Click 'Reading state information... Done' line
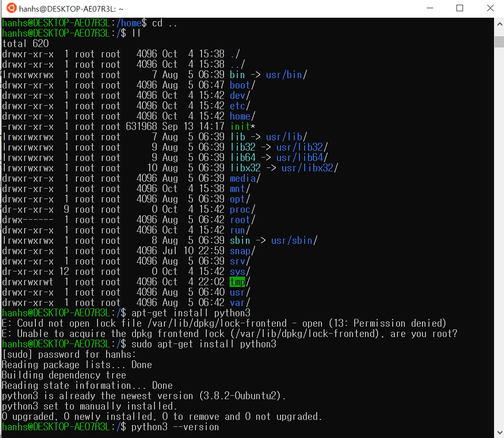The width and height of the screenshot is (504, 438). (x=87, y=385)
